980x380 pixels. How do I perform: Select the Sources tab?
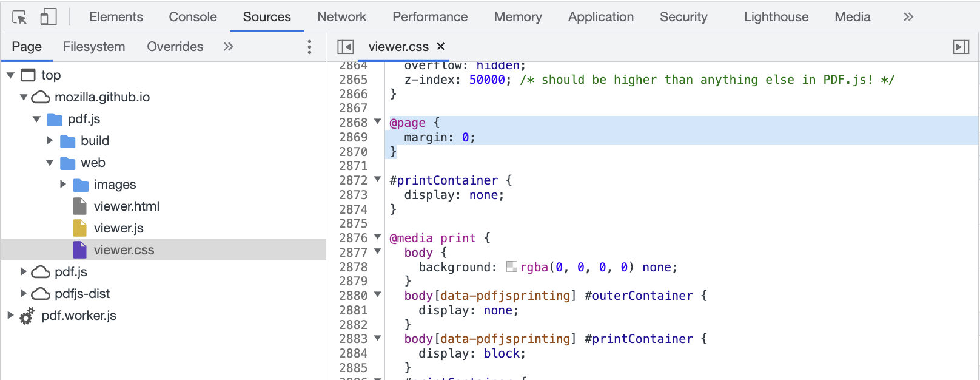pos(267,17)
